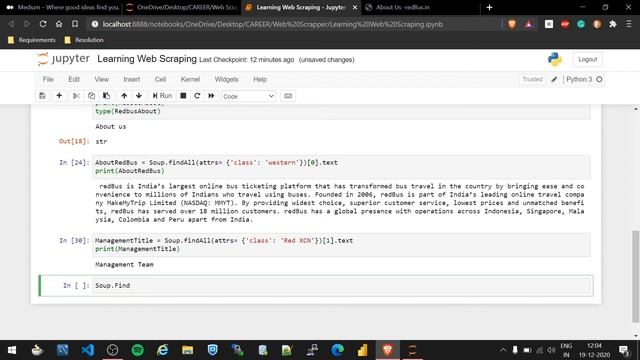This screenshot has height=360, width=640.
Task: Click the Python 3 kernel idle circle indicator
Action: pos(599,79)
